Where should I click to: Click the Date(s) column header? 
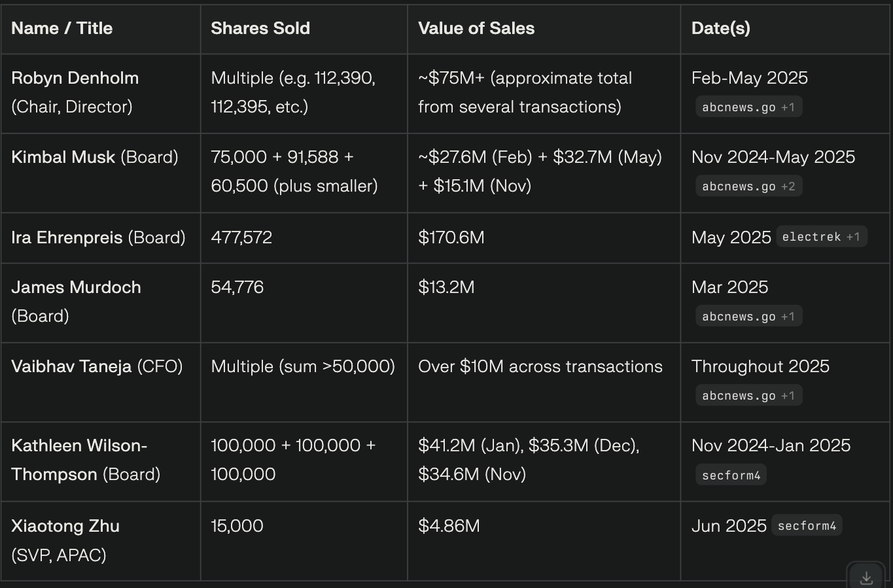pos(721,28)
